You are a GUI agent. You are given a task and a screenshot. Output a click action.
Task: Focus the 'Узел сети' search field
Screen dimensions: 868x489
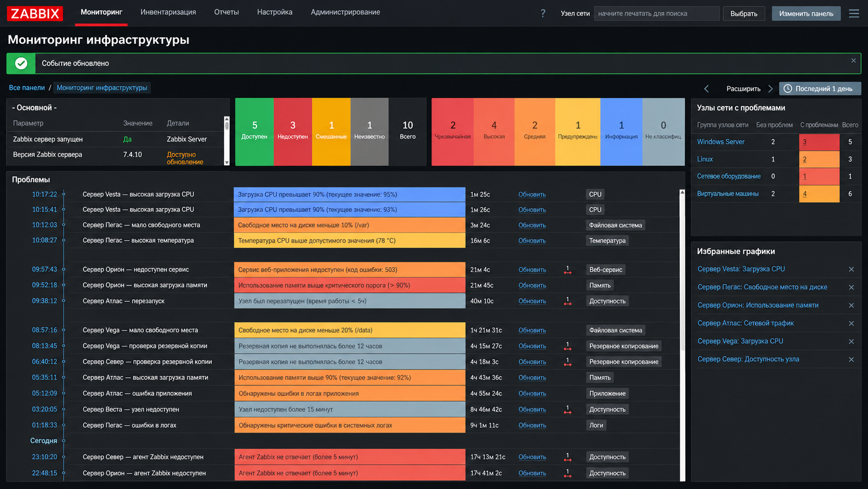click(657, 14)
